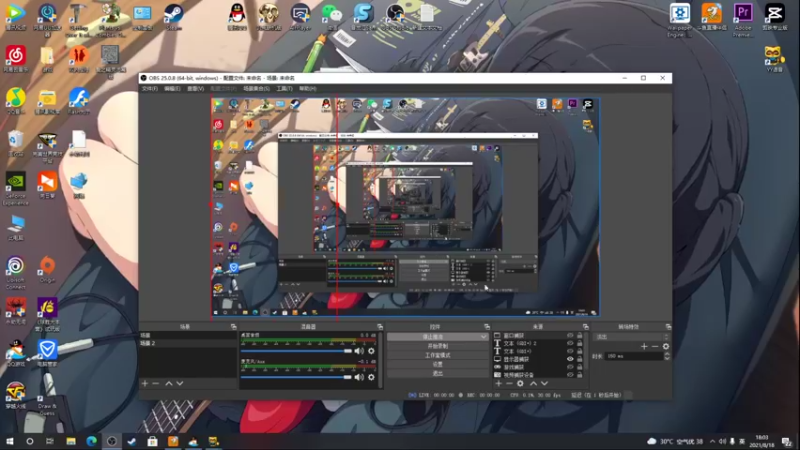Pop out the audio mixer dock panel
This screenshot has width=800, height=450.
click(x=380, y=327)
